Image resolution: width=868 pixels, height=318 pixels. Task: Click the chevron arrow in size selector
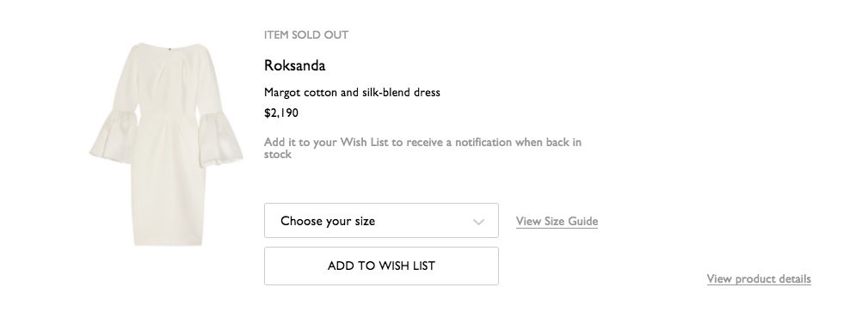tap(478, 222)
